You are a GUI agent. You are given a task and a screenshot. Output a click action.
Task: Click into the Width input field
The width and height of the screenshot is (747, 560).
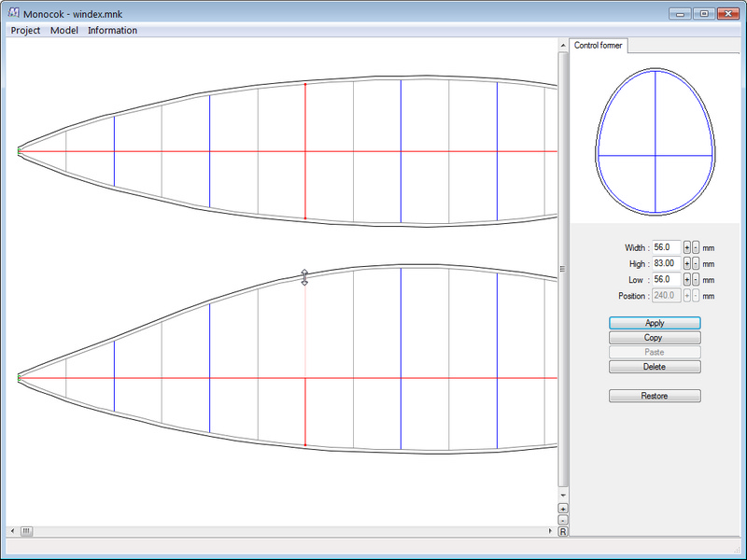pos(667,247)
